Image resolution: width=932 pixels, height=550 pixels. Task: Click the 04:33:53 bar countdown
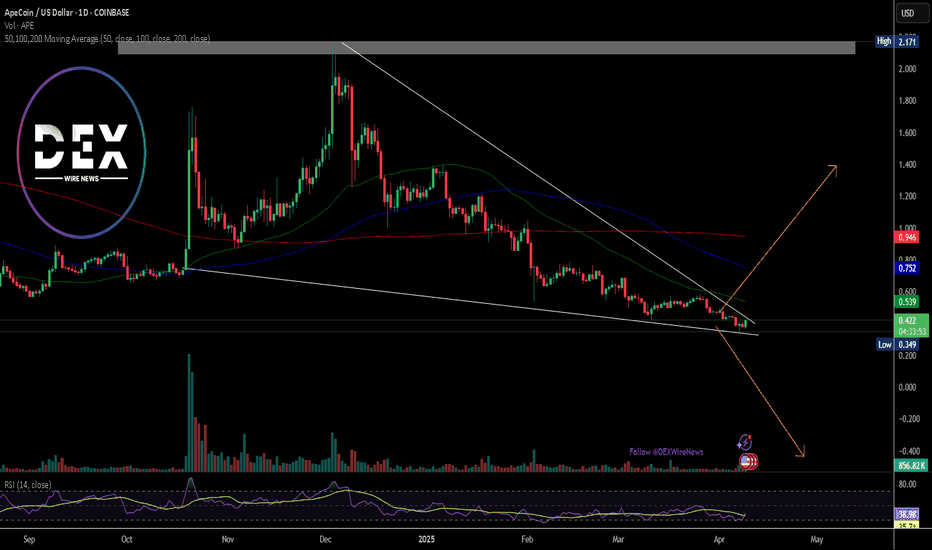pos(912,331)
